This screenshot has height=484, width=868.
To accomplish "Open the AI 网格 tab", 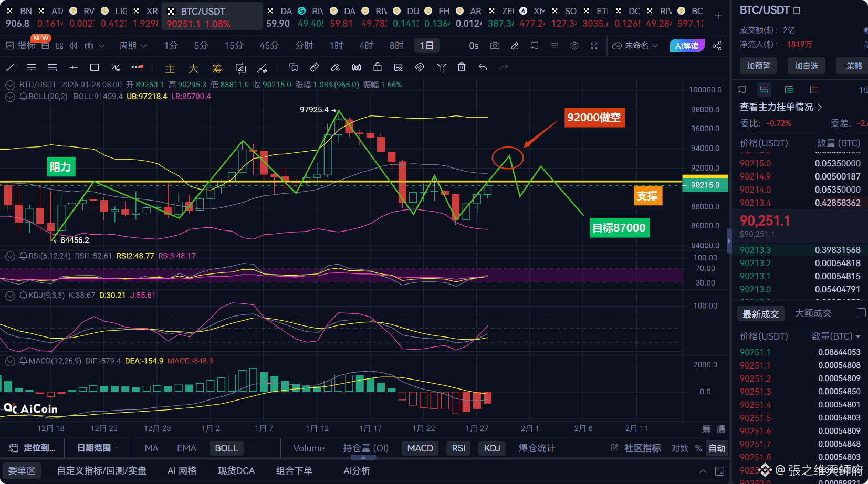I will tap(182, 470).
